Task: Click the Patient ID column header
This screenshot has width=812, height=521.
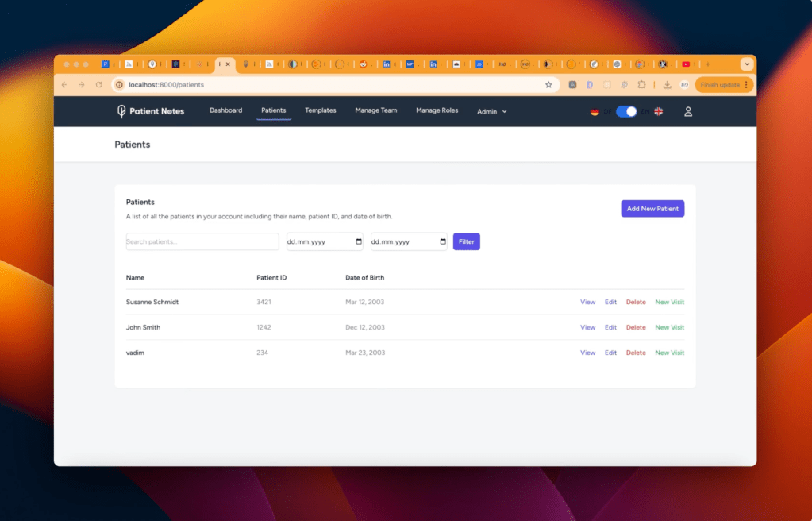Action: pos(271,277)
